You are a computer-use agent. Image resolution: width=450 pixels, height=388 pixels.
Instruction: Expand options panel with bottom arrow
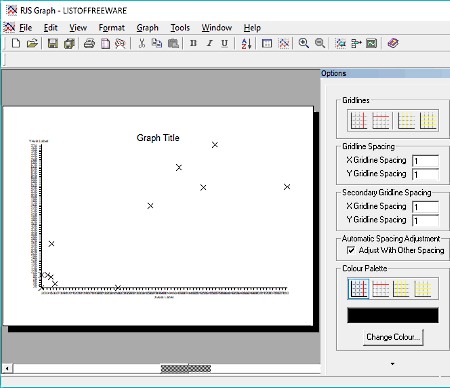point(392,364)
